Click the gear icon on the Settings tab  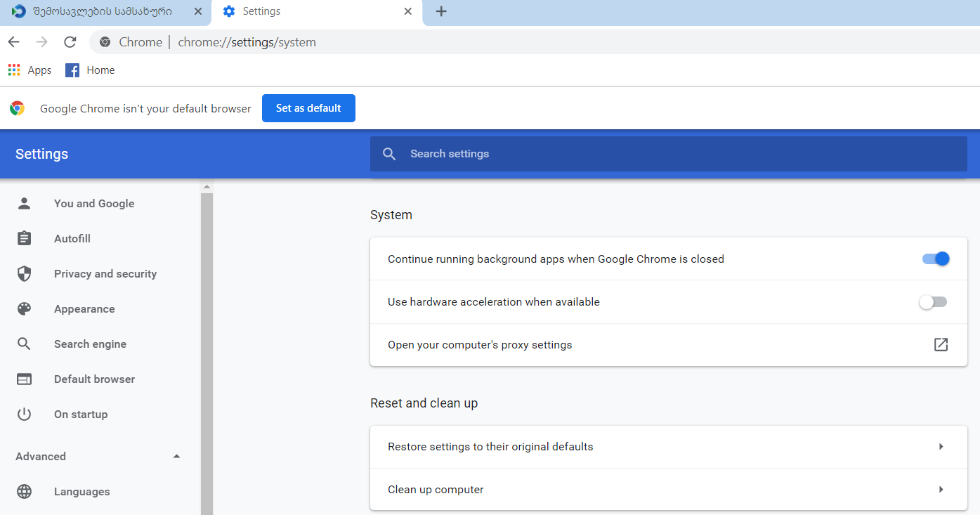[x=228, y=11]
